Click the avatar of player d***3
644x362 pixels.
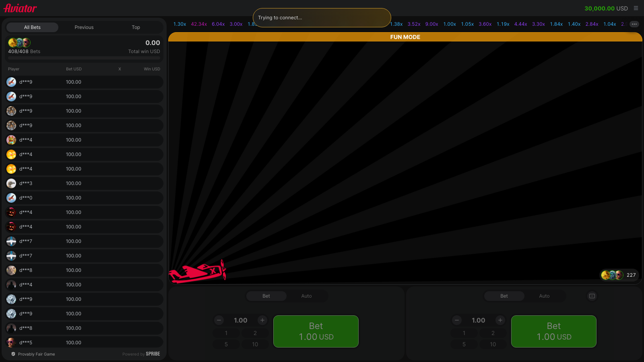[11, 183]
